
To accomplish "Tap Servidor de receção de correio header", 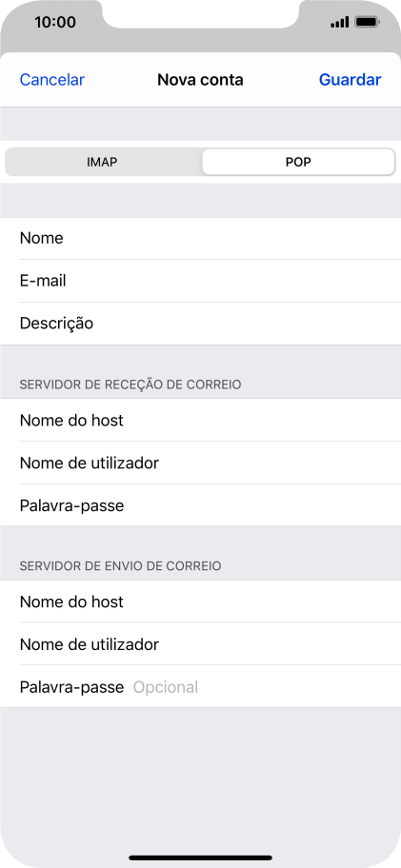I will click(x=130, y=385).
